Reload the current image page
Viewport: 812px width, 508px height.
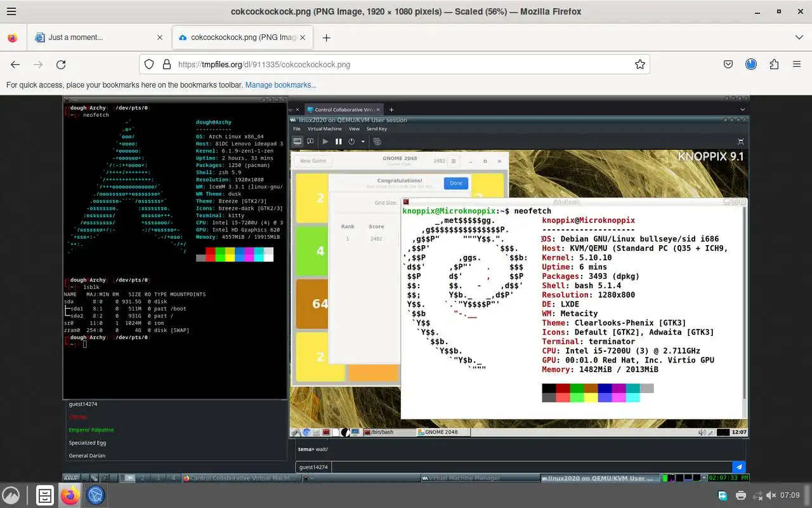click(61, 64)
